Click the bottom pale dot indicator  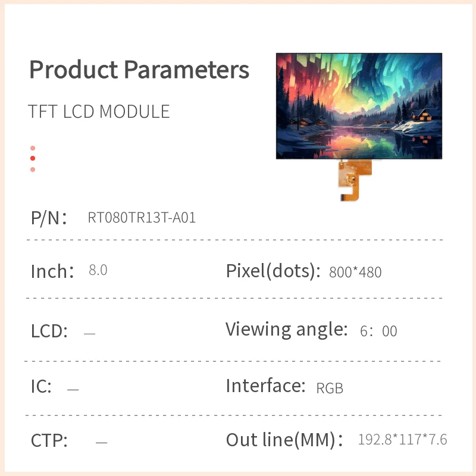click(x=33, y=170)
